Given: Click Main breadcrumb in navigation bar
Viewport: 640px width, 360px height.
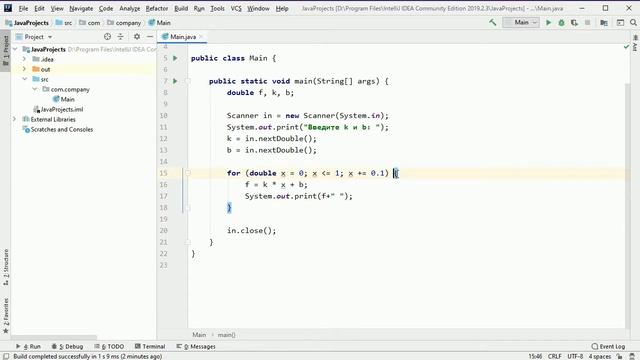Looking at the screenshot, I should pyautogui.click(x=160, y=23).
